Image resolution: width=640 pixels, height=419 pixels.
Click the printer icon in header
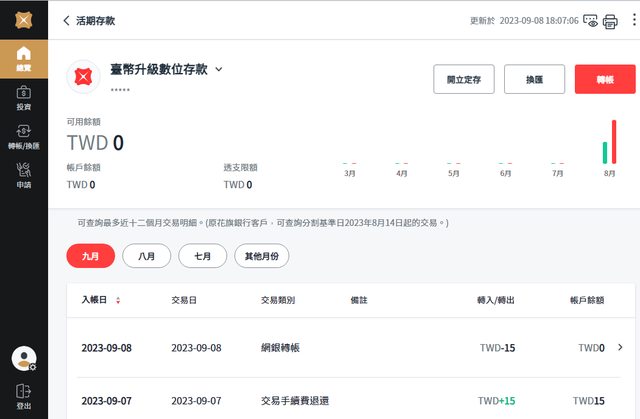click(x=610, y=21)
